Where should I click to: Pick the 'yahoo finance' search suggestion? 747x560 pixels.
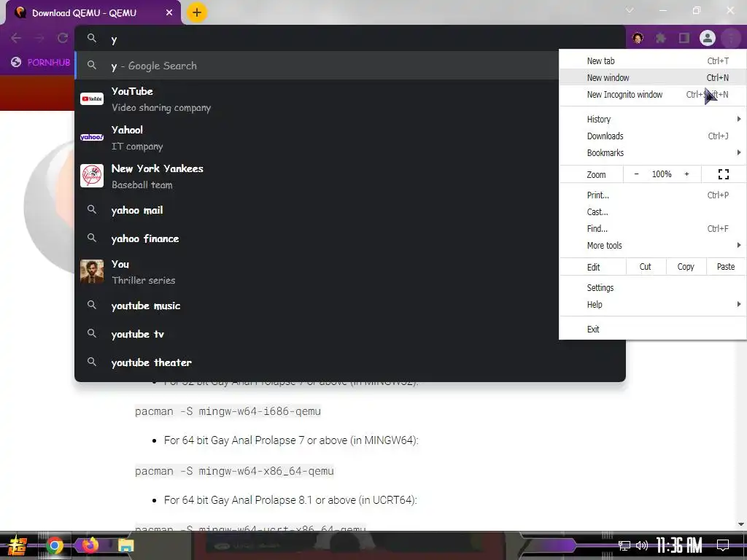[317, 238]
